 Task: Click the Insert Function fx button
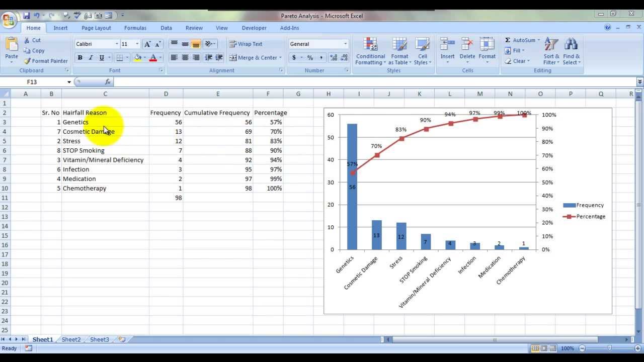tap(108, 82)
